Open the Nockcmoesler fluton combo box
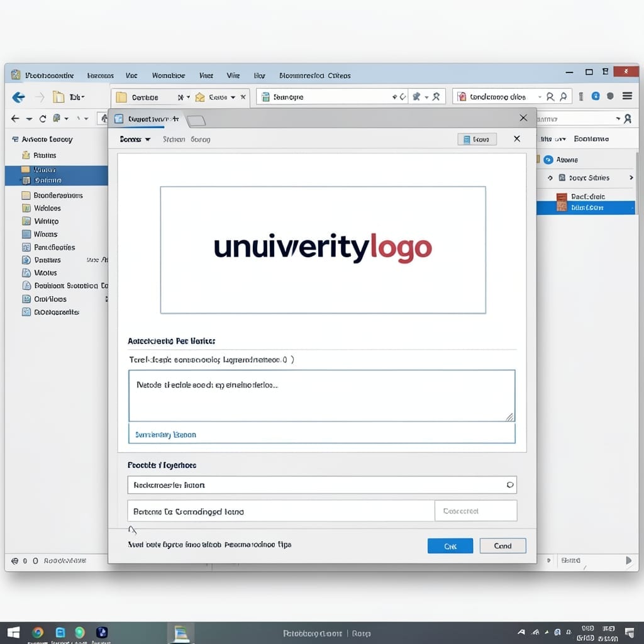The height and width of the screenshot is (644, 644). pos(322,485)
